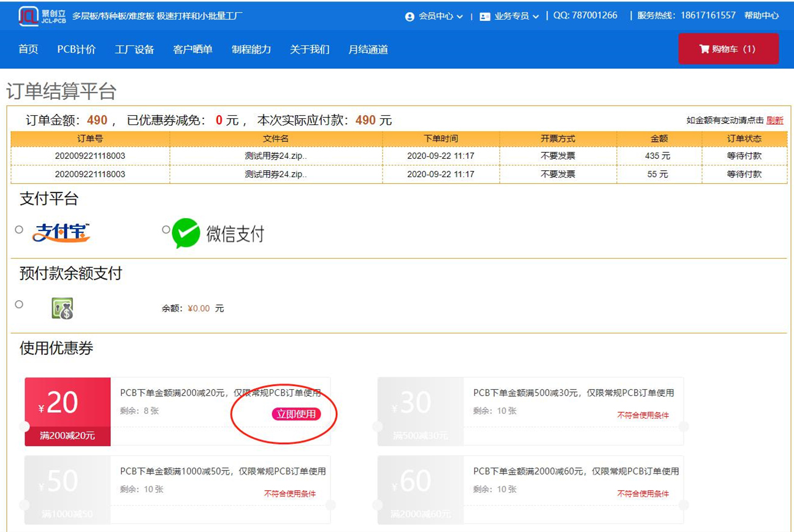Choose prepaid balance payment radio button
Image resolution: width=794 pixels, height=532 pixels.
tap(19, 304)
